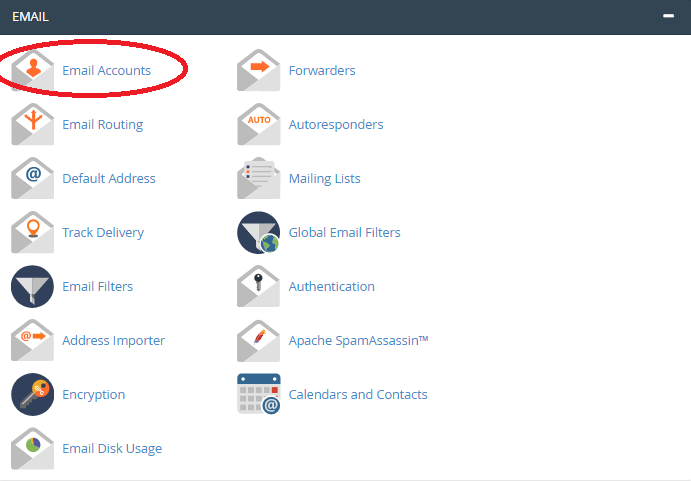Open the Email Filters link
Viewport: 691px width, 481px height.
point(97,287)
